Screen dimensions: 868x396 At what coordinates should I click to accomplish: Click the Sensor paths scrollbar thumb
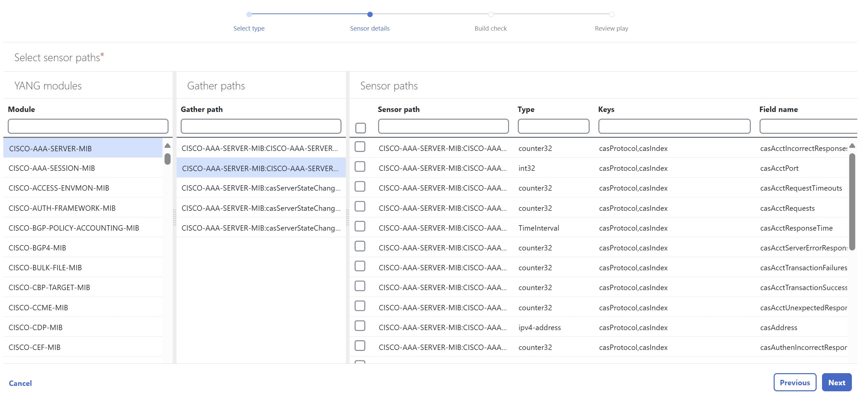[852, 202]
